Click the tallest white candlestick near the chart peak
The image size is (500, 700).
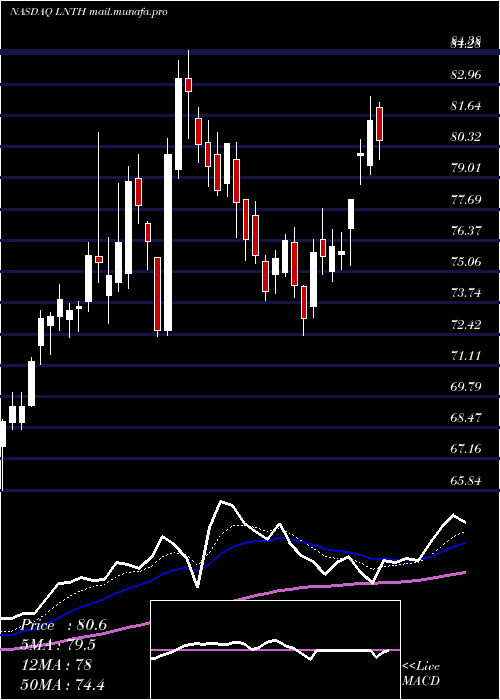[x=168, y=243]
